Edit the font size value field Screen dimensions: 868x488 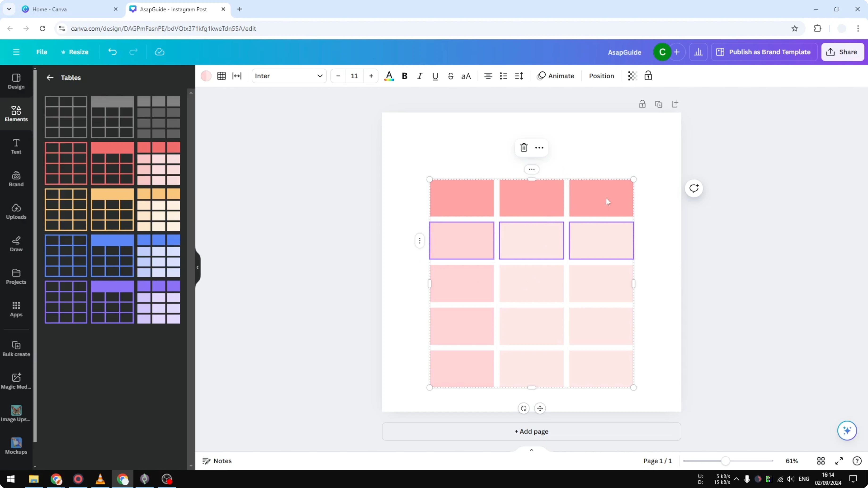pos(354,76)
